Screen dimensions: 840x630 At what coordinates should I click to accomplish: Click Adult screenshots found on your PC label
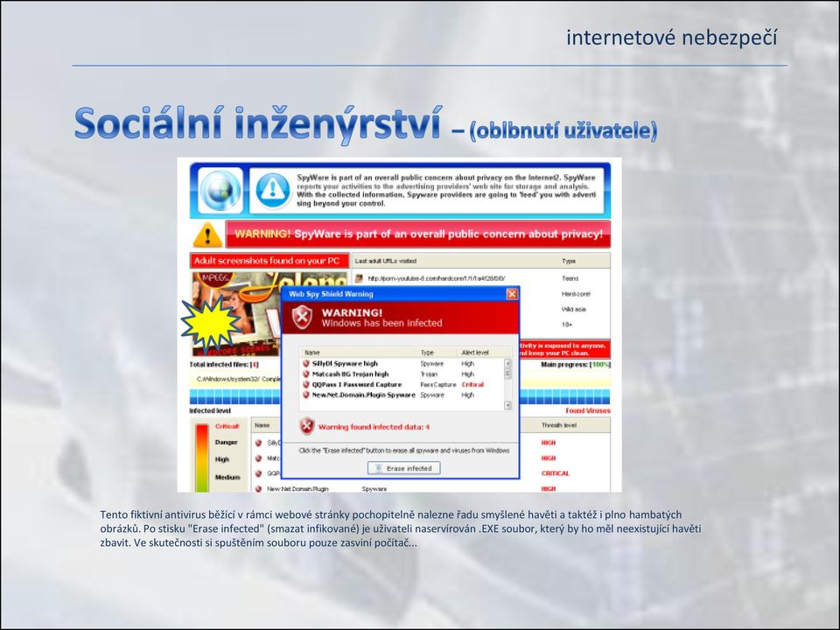(x=269, y=261)
